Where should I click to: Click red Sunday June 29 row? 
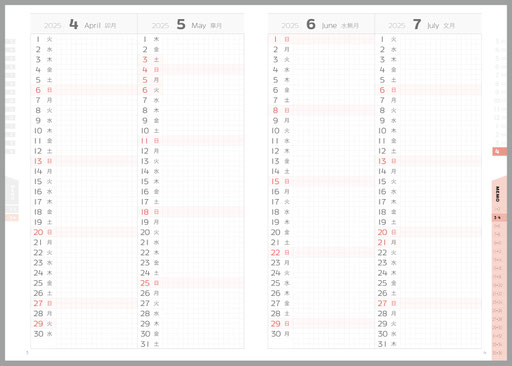[321, 323]
